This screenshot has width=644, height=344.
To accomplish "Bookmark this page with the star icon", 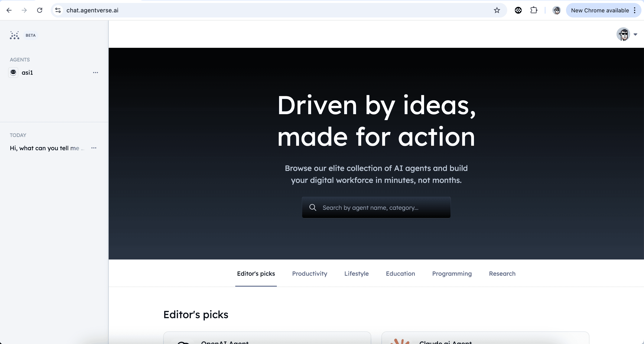I will [x=497, y=10].
